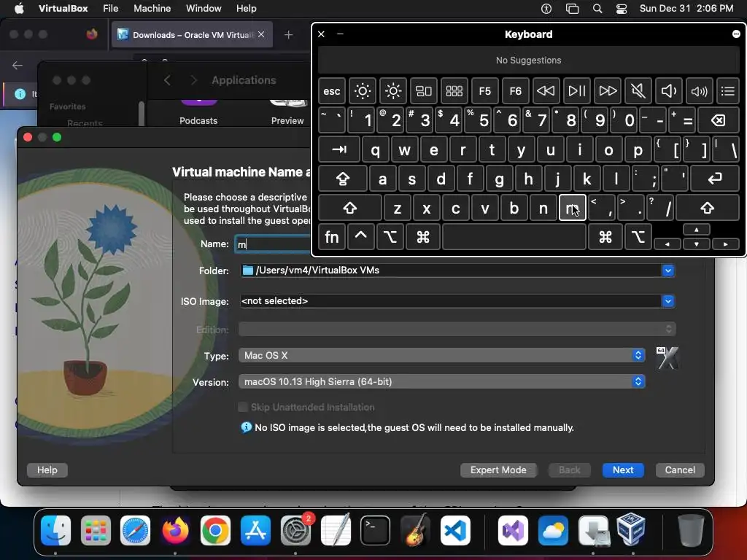747x560 pixels.
Task: Click the left arrow key
Action: coord(667,244)
